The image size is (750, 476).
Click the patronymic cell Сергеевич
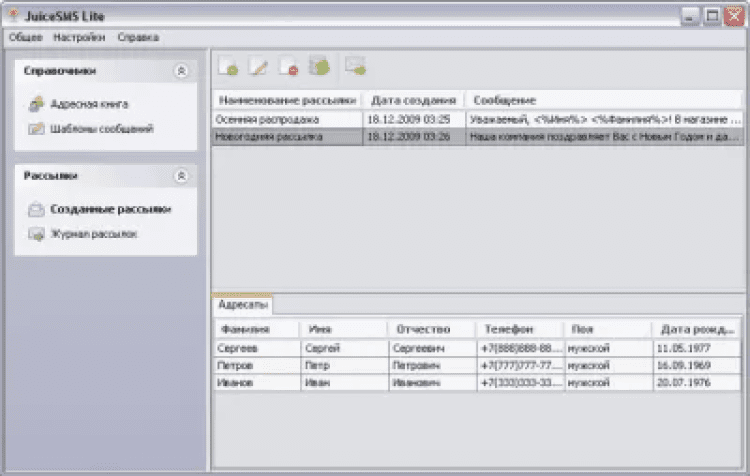pos(433,348)
